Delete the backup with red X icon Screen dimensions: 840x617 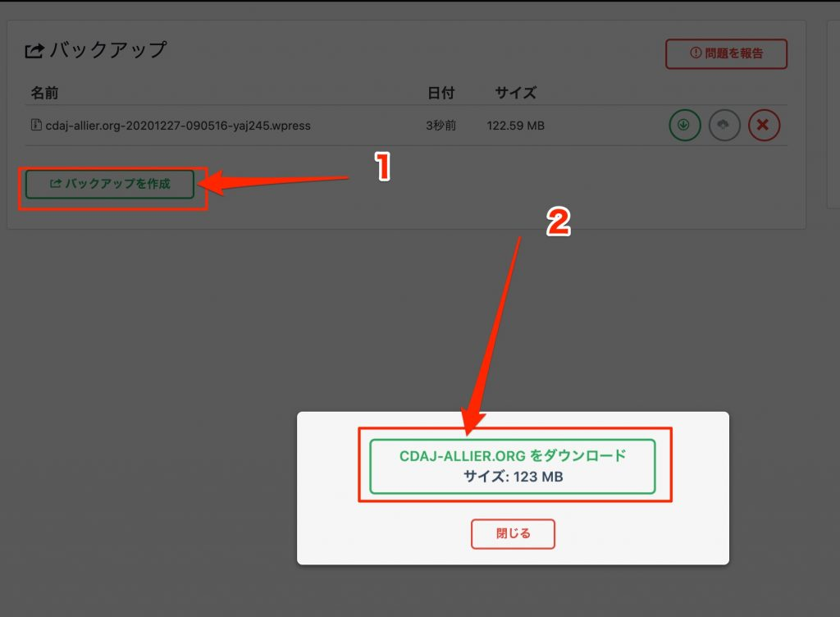(764, 126)
